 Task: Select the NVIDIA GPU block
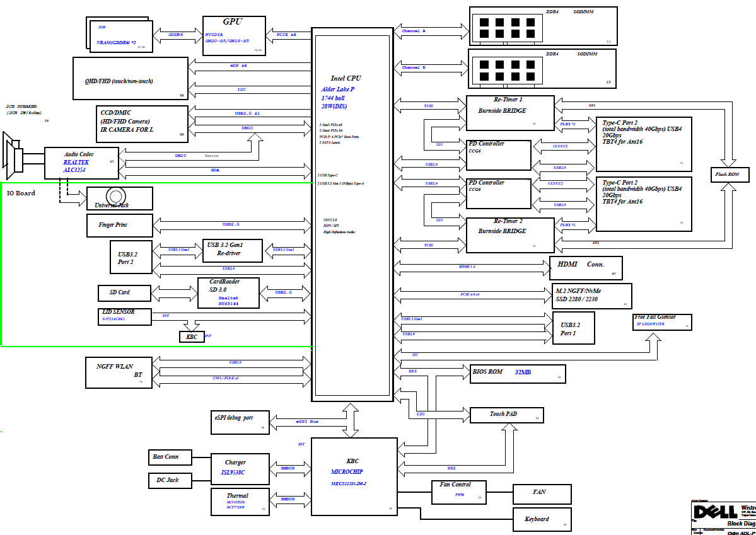coord(233,35)
